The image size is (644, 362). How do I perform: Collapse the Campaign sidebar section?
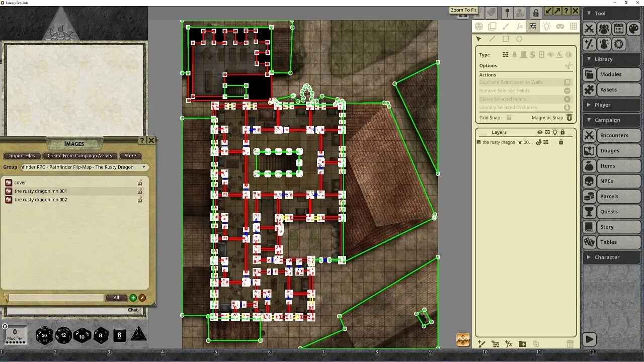612,120
